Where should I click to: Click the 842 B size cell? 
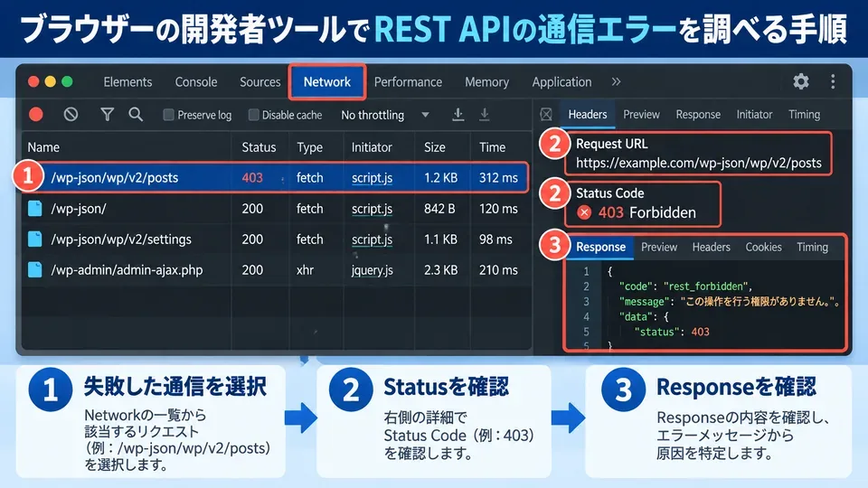click(x=439, y=209)
